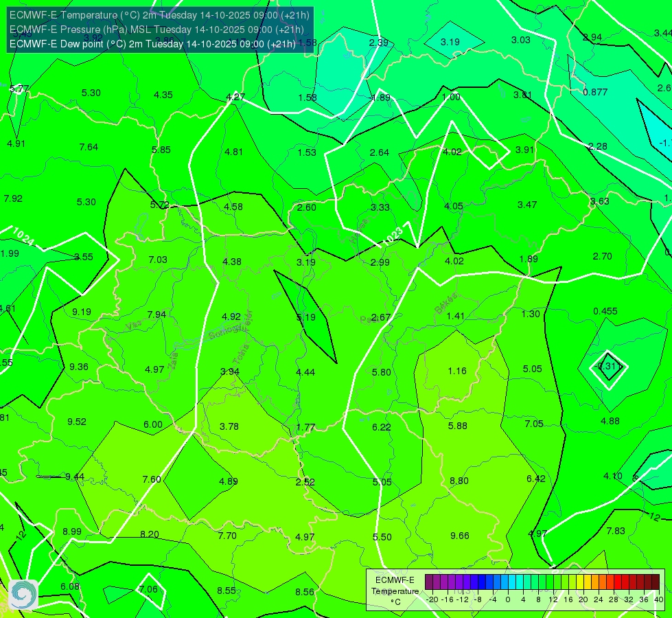Click the darkest red legend swatch above 40

click(x=656, y=582)
